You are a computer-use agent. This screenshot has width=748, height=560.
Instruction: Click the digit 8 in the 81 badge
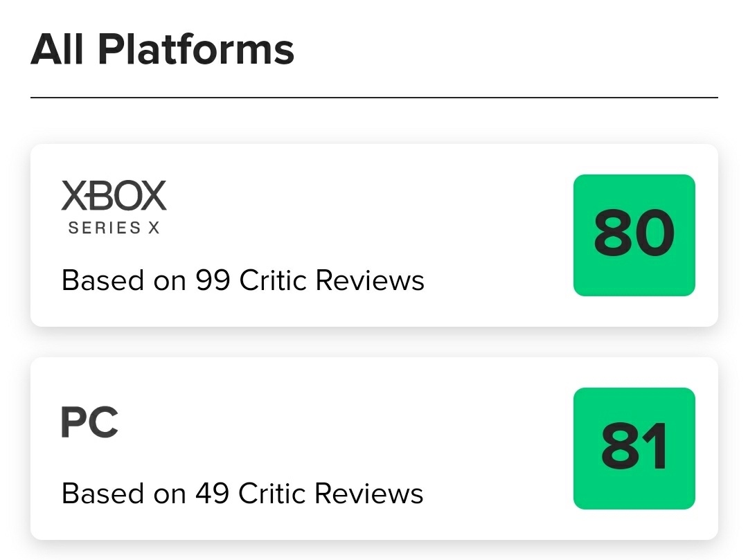[618, 448]
